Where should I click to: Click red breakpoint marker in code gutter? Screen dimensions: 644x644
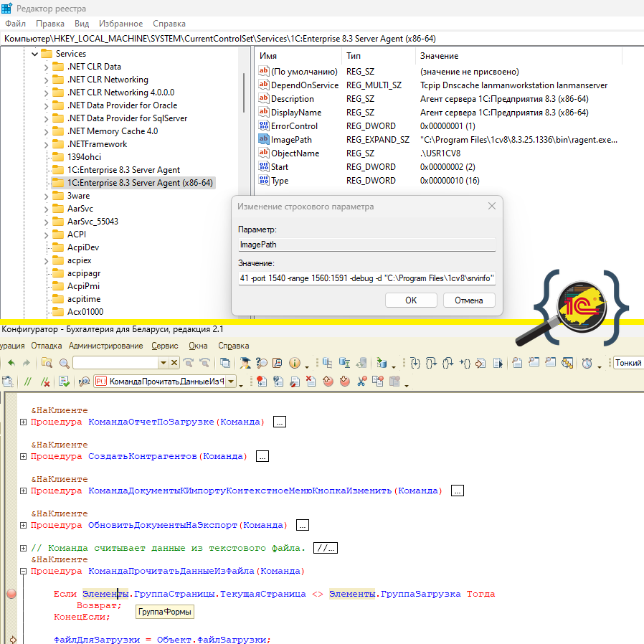[x=11, y=594]
